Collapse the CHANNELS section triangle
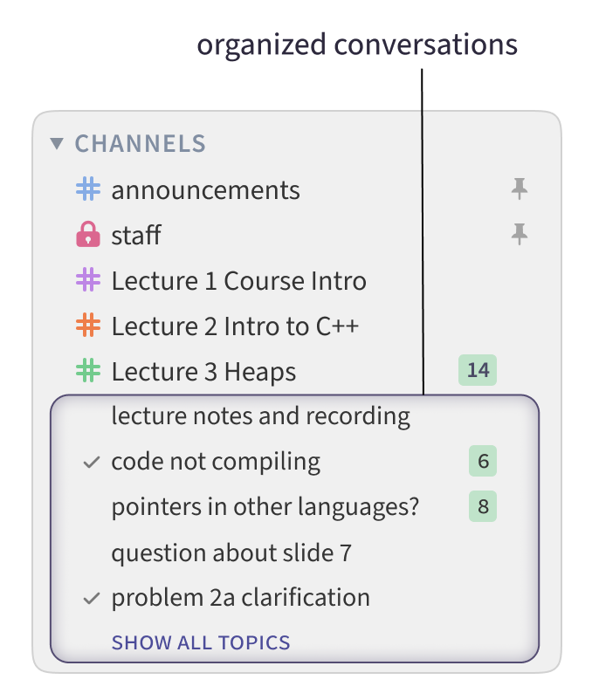The width and height of the screenshot is (592, 700). pyautogui.click(x=58, y=143)
